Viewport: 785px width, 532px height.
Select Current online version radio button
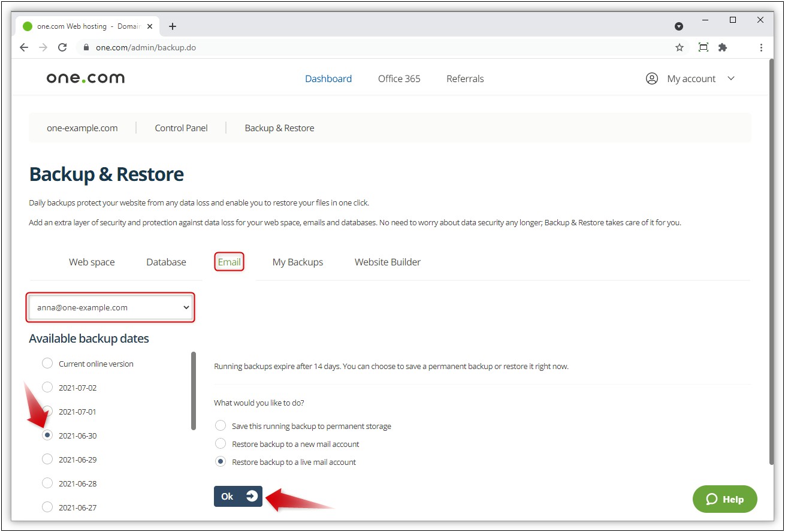(47, 364)
